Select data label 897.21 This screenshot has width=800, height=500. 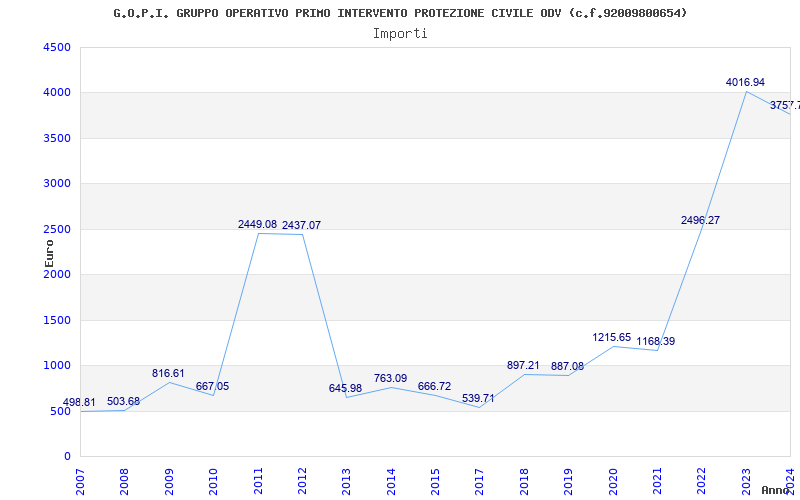point(523,365)
